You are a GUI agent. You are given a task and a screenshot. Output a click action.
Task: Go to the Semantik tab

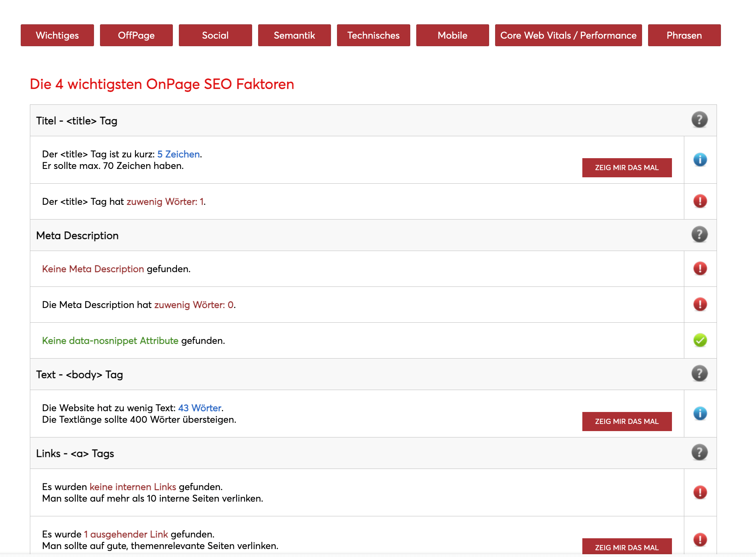[294, 35]
